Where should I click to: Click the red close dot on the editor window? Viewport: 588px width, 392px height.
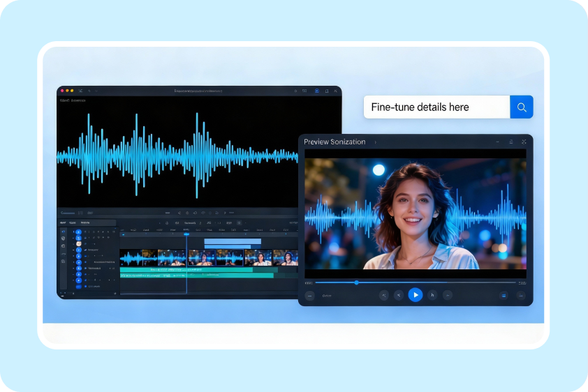click(62, 91)
